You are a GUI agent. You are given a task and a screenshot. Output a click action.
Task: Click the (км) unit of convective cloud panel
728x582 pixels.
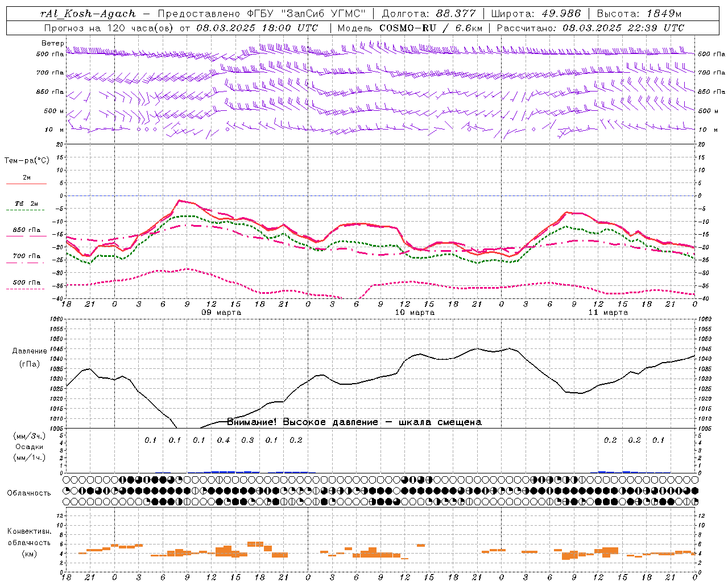click(29, 554)
